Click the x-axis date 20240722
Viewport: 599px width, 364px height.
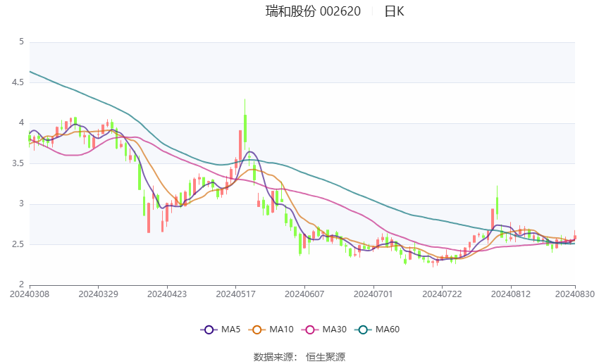(x=442, y=294)
